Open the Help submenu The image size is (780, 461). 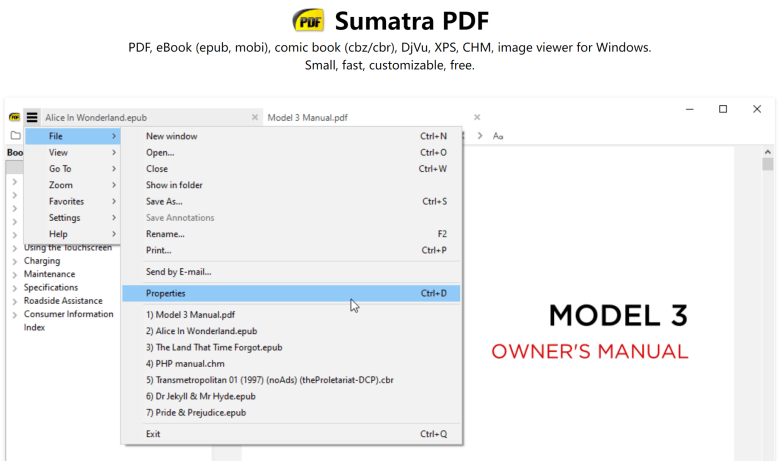point(73,234)
